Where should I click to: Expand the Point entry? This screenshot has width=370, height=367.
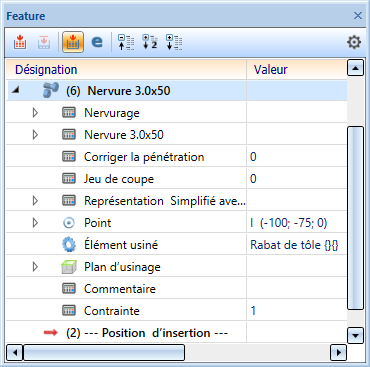coord(35,223)
